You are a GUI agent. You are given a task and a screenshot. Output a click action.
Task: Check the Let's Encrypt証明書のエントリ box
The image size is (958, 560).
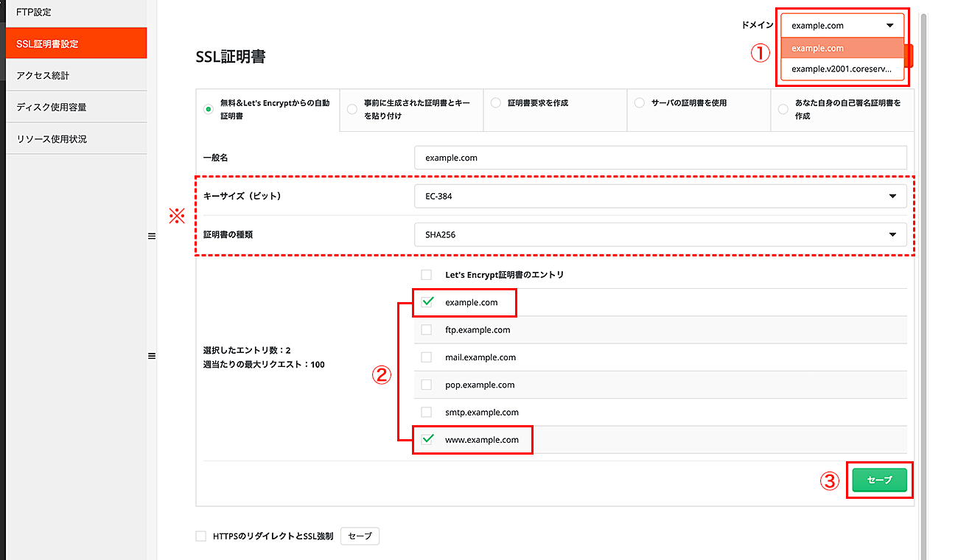(x=425, y=274)
